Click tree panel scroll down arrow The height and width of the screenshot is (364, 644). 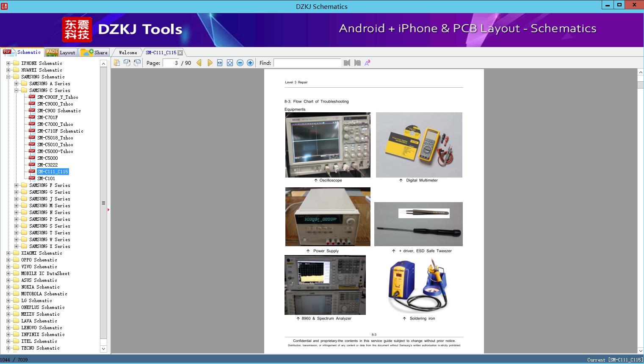pos(103,349)
